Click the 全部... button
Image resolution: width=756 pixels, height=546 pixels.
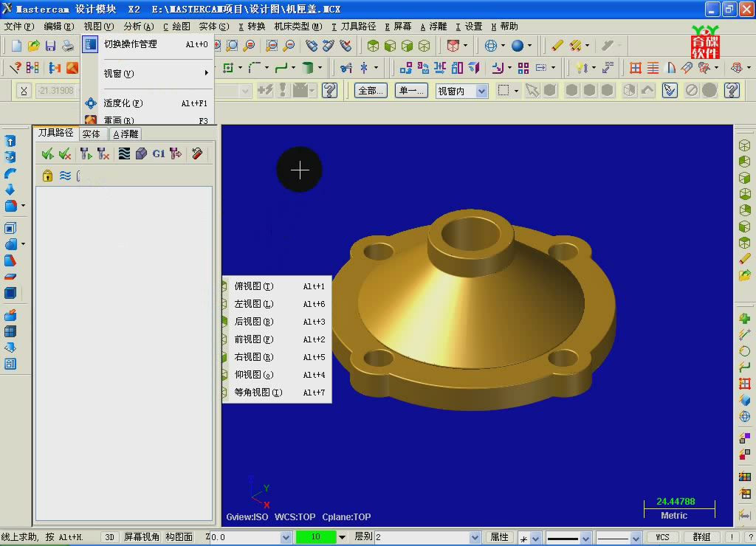click(x=371, y=91)
